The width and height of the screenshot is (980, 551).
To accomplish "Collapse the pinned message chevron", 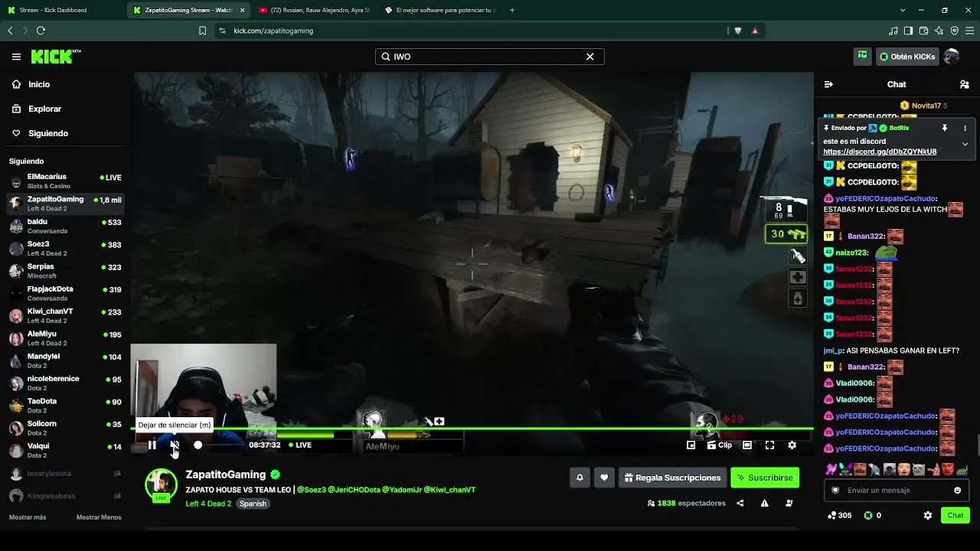I will pyautogui.click(x=965, y=144).
